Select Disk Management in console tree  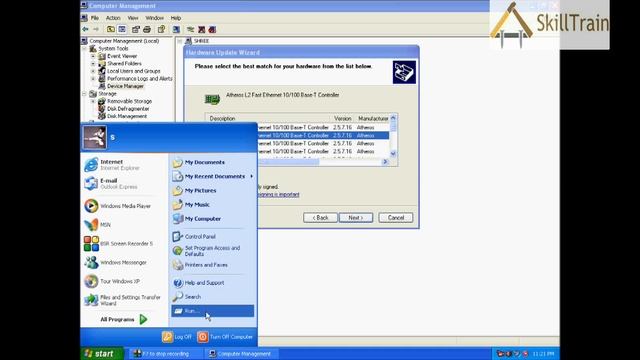click(127, 116)
